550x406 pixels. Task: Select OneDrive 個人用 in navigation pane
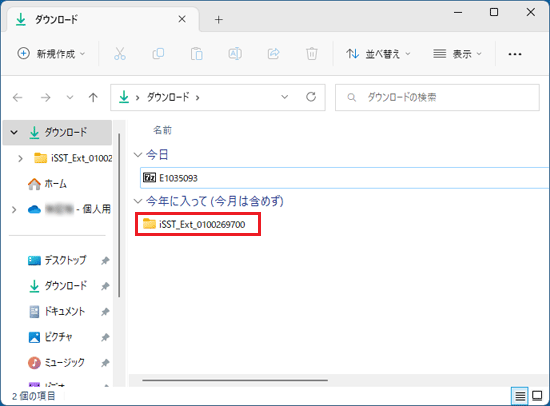69,209
